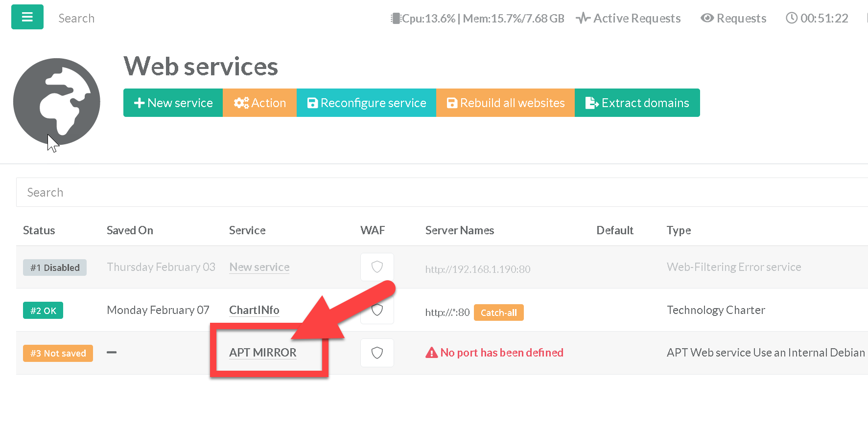Click the disabled New service link

[x=259, y=267]
